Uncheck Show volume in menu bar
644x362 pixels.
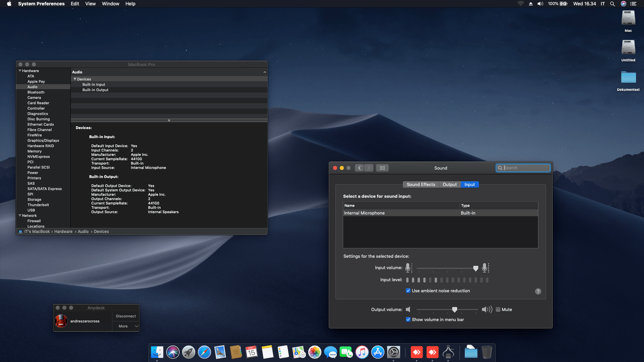coord(408,319)
